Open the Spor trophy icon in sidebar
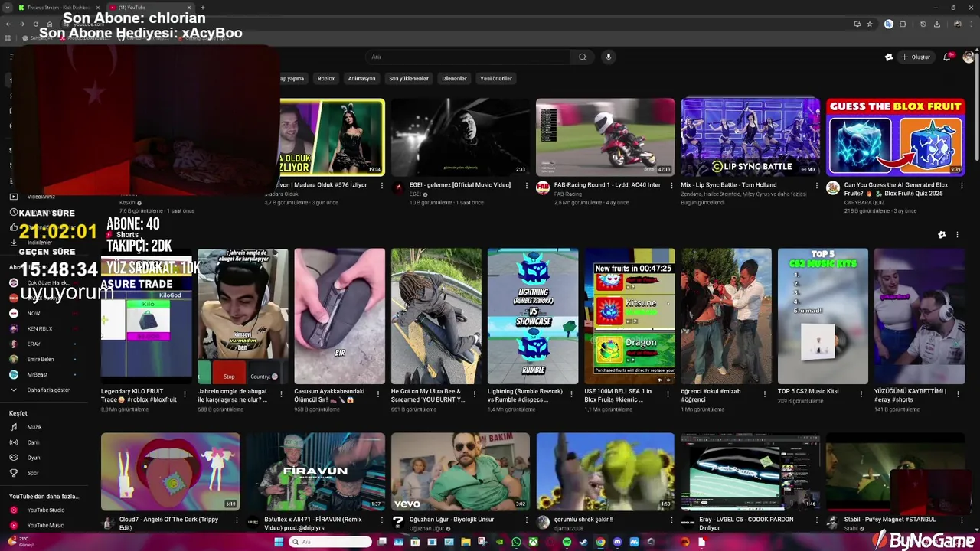Image resolution: width=980 pixels, height=551 pixels. (13, 473)
